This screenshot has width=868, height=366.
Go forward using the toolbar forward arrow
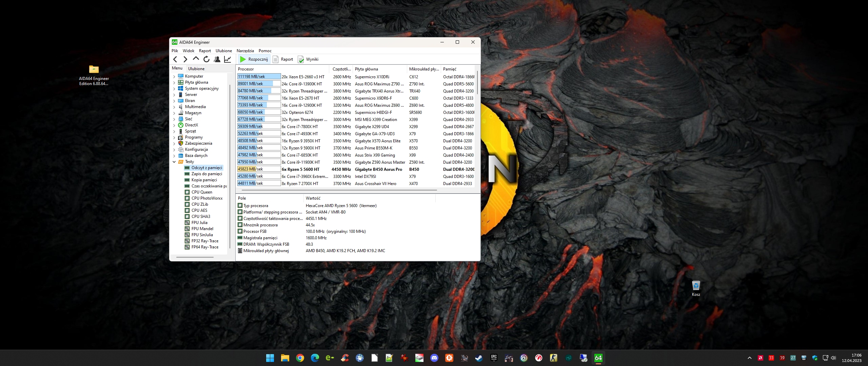185,59
